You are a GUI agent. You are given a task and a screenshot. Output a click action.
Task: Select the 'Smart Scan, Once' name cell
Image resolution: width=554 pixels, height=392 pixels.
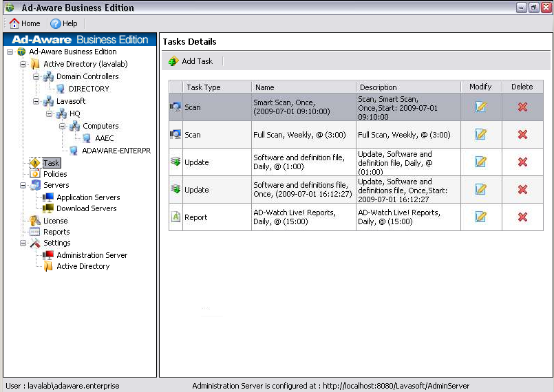tap(304, 107)
